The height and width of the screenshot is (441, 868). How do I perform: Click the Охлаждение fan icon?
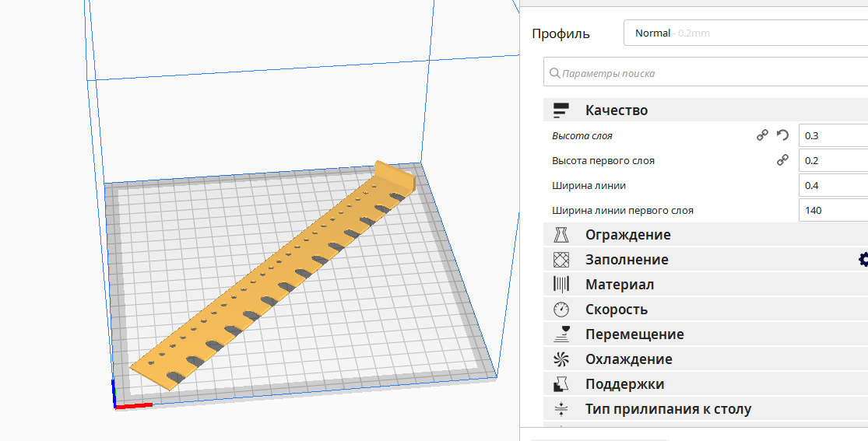pos(561,359)
